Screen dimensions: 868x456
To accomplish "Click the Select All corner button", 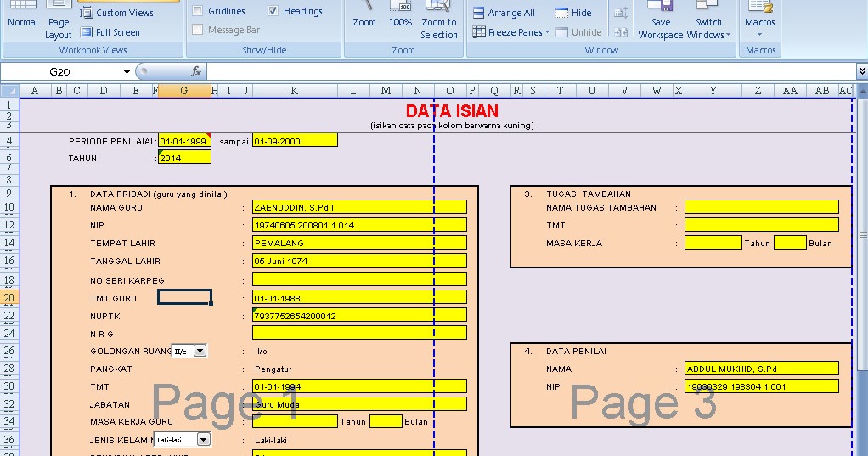I will [9, 90].
